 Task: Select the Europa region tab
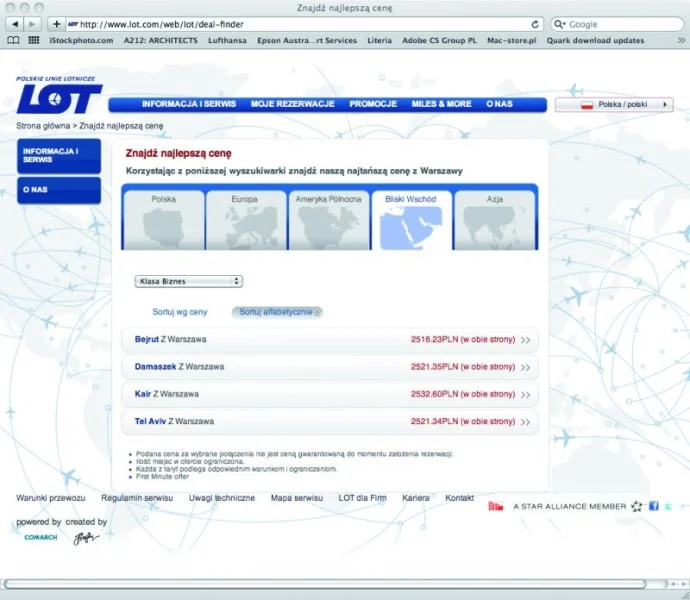pyautogui.click(x=245, y=218)
